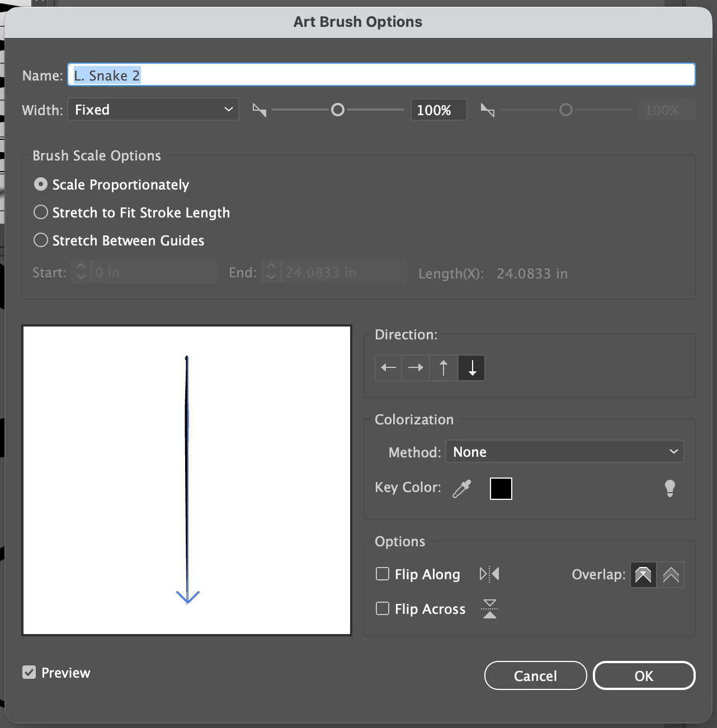The height and width of the screenshot is (728, 717).
Task: Click the brush preview thumbnail
Action: coord(187,480)
